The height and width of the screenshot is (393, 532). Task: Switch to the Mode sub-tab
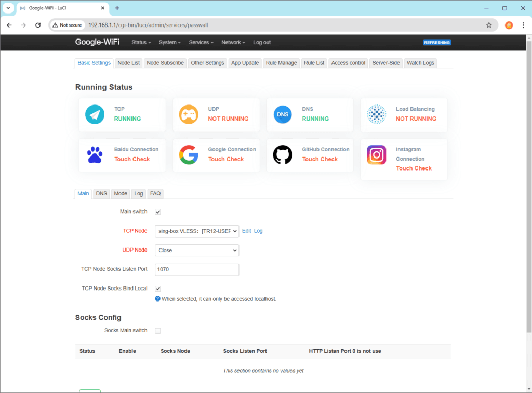point(121,193)
